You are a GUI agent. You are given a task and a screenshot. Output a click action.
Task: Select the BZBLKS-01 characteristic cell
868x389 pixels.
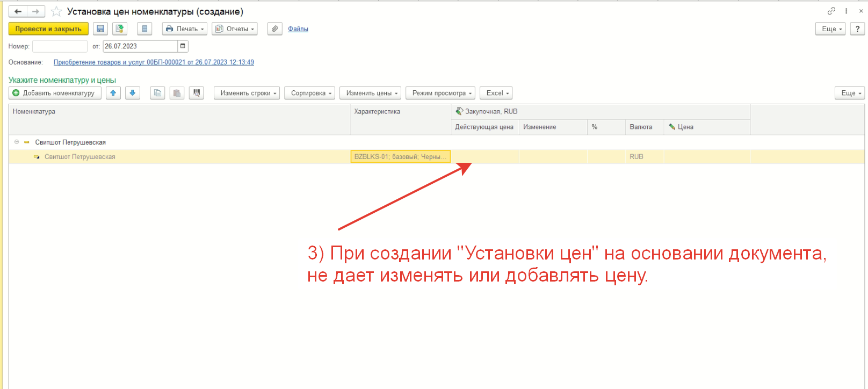[x=400, y=157]
